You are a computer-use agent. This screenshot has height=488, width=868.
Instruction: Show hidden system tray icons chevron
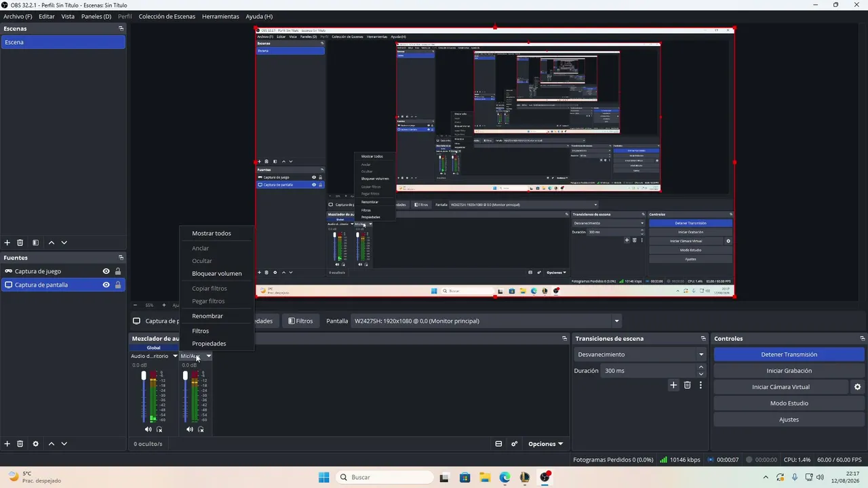766,477
